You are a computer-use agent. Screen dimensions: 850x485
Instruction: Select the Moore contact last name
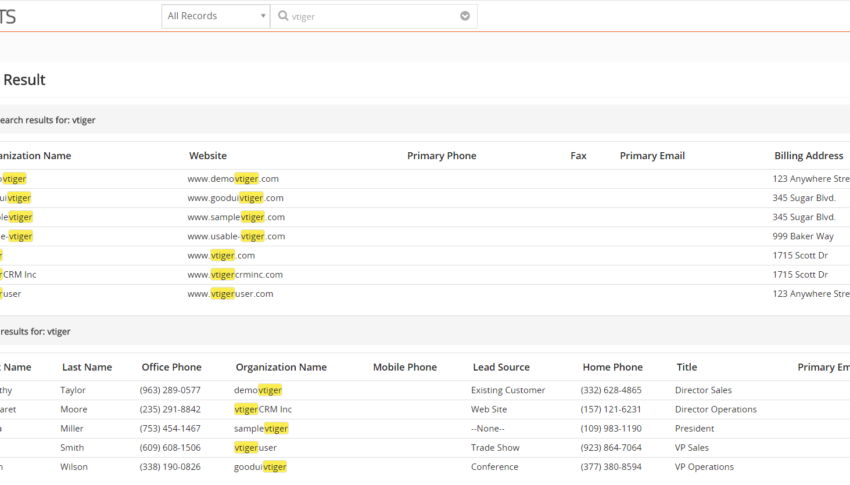(x=74, y=410)
